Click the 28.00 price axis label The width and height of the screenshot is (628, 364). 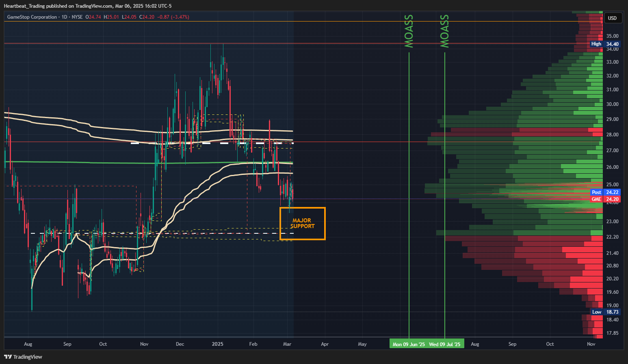coord(612,135)
